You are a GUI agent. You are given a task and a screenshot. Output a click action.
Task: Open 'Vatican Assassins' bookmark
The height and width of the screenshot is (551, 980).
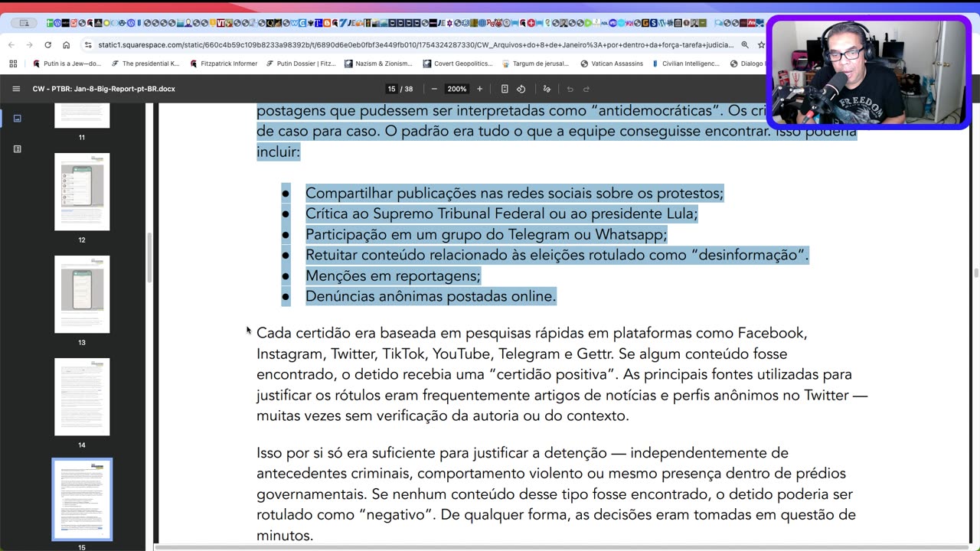tap(612, 64)
